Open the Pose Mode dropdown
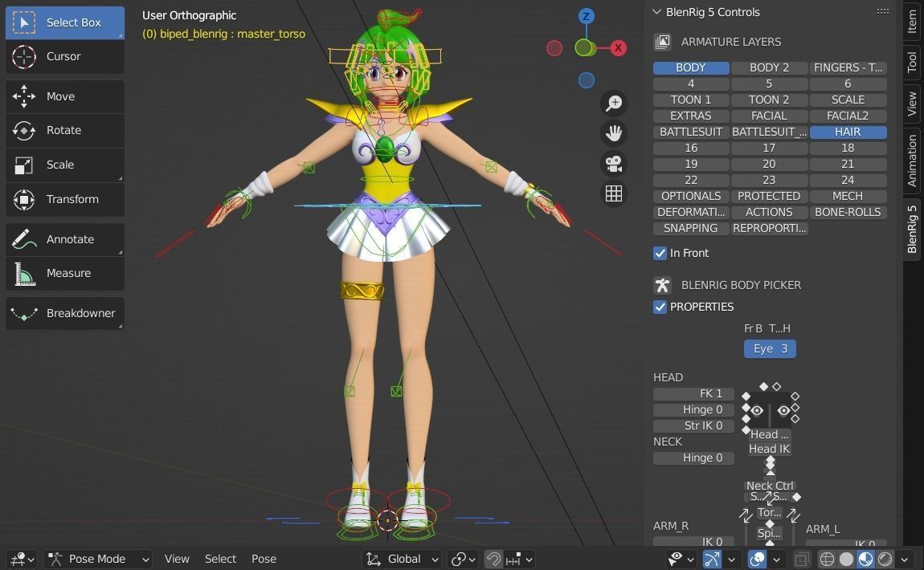This screenshot has width=924, height=570. (x=97, y=559)
